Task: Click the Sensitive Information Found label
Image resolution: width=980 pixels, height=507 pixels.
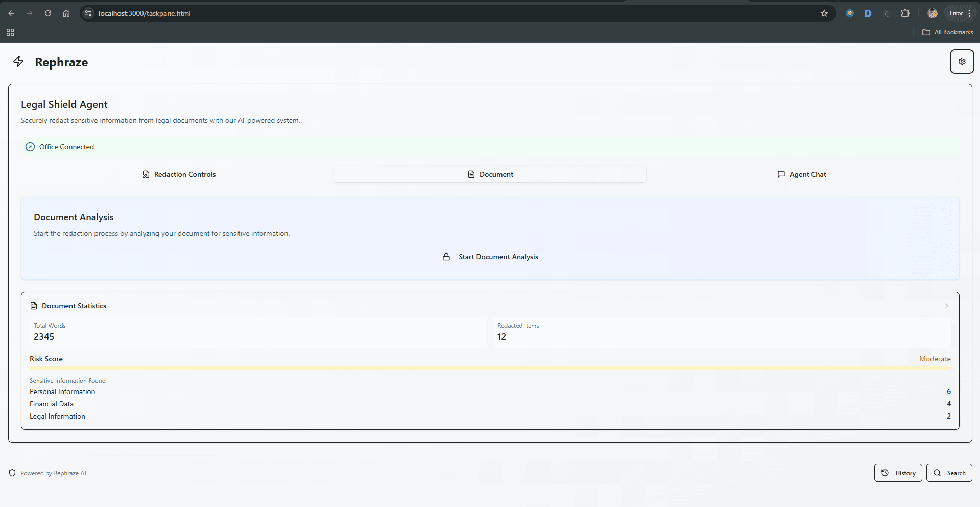Action: (67, 381)
